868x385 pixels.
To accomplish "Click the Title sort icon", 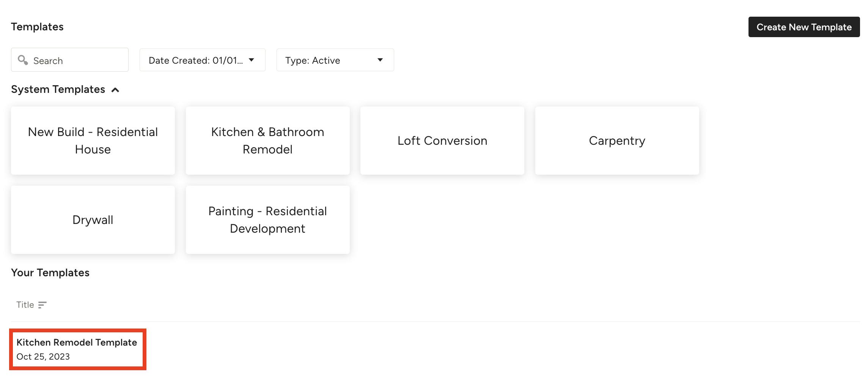I will tap(42, 305).
